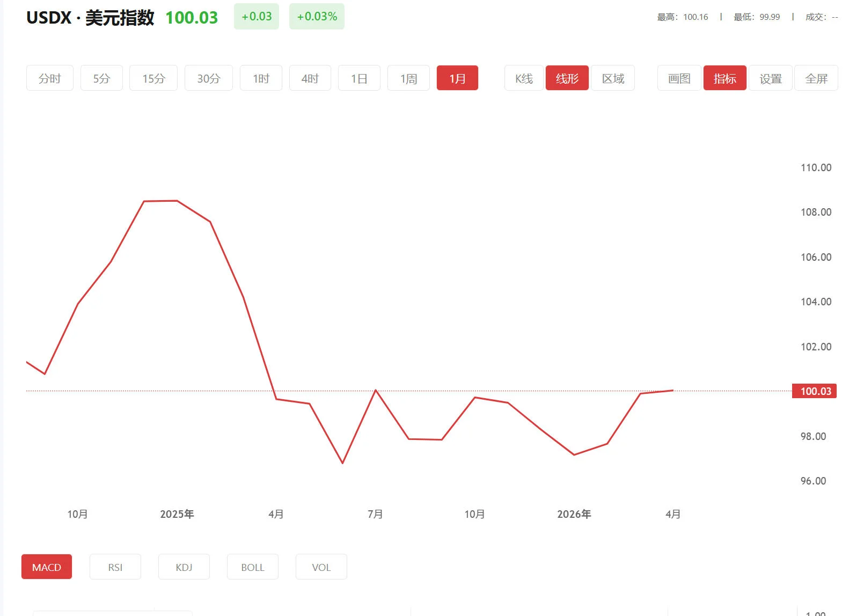The width and height of the screenshot is (849, 616).
Task: Select the 5分 timeframe
Action: click(x=101, y=78)
